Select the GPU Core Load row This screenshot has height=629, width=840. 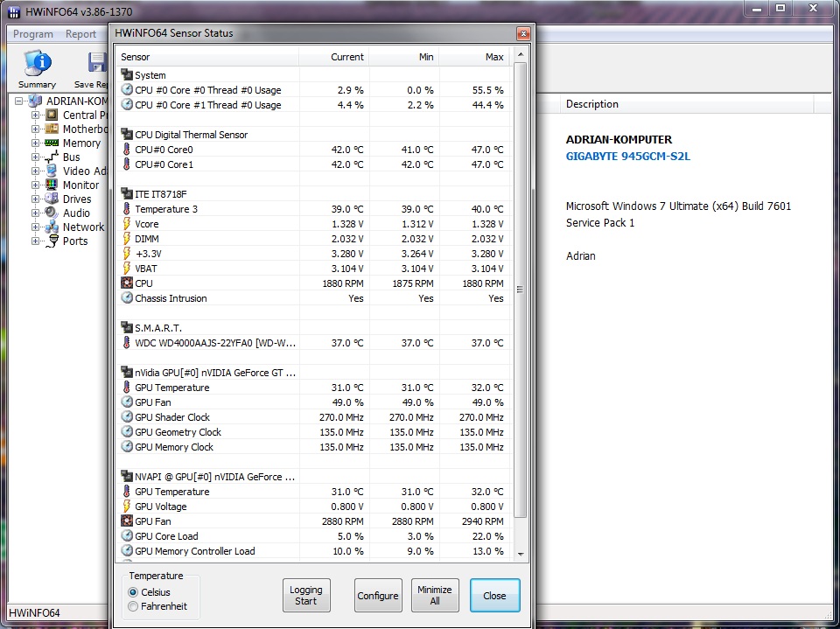coord(313,535)
